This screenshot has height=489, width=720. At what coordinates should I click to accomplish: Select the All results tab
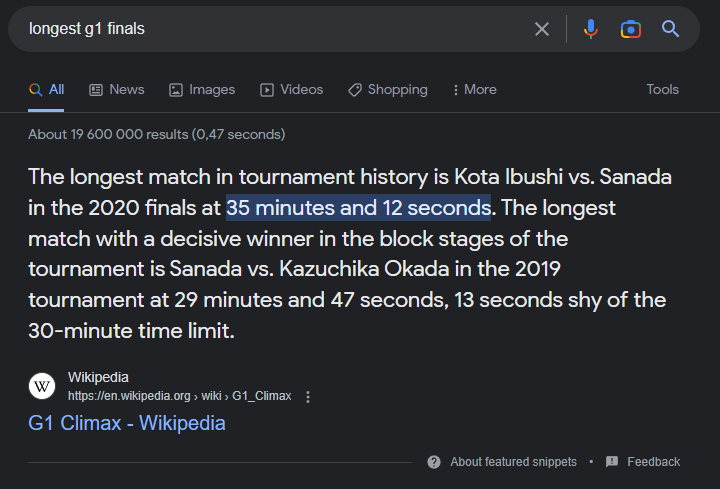(47, 90)
